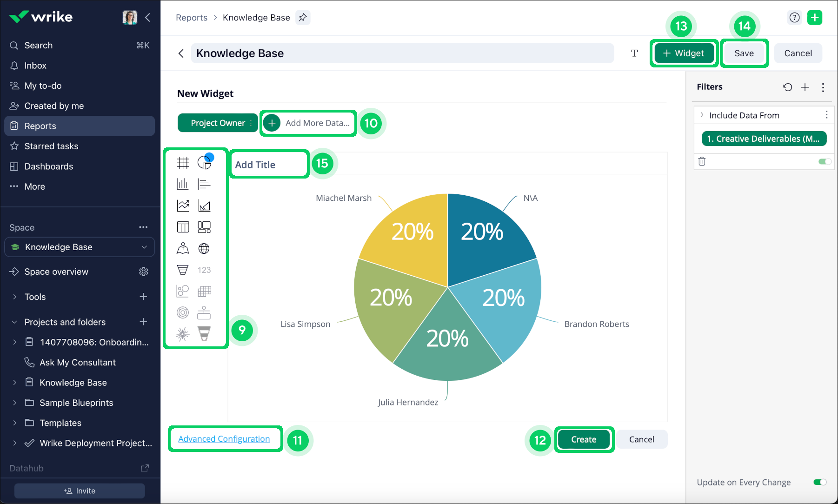Choose the vertical bar chart icon

pos(183,184)
